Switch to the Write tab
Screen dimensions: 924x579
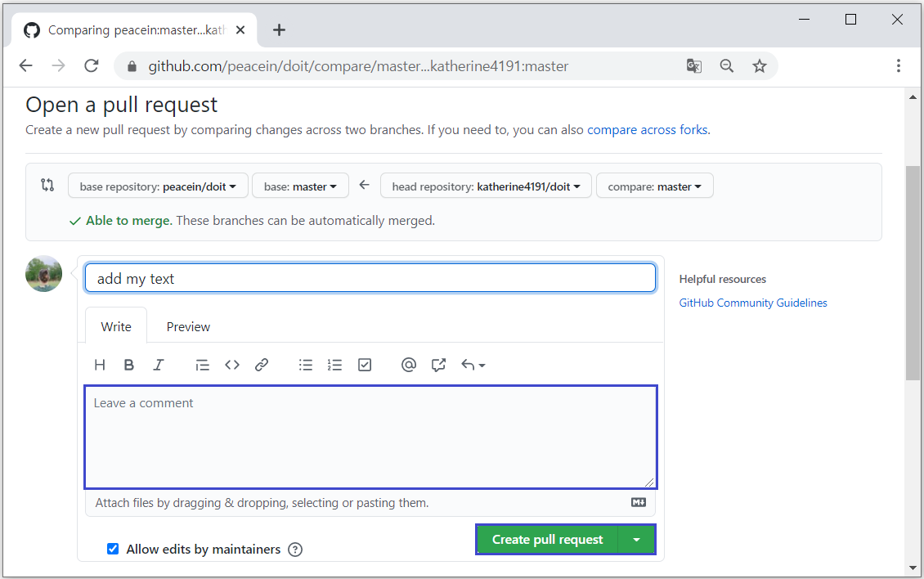[116, 326]
